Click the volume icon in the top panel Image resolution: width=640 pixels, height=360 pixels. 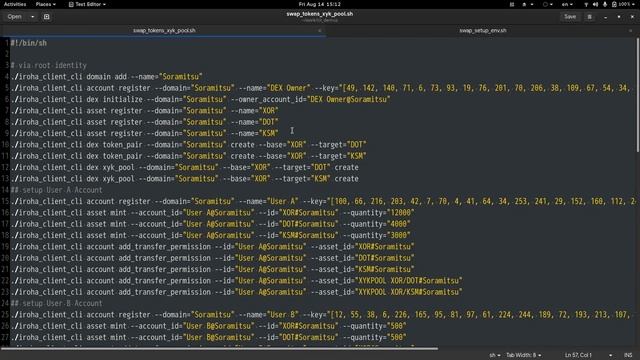point(596,4)
